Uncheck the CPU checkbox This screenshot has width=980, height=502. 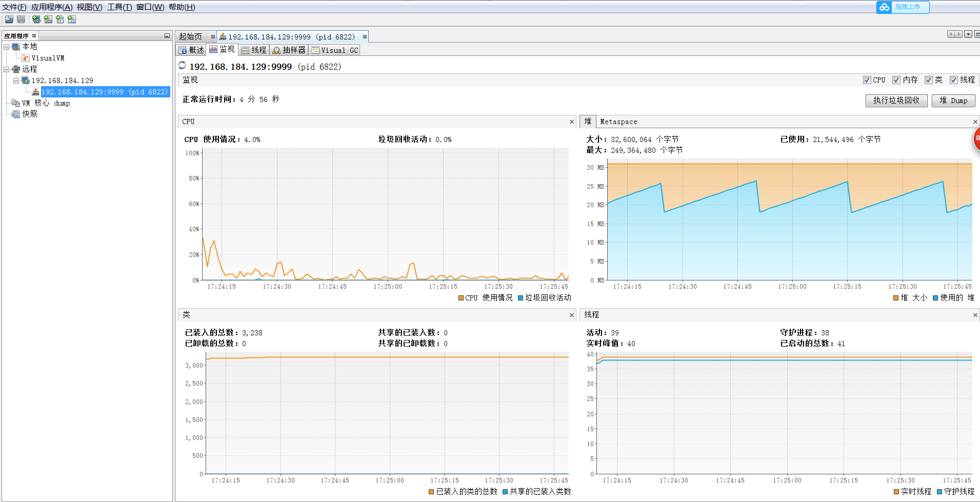[x=868, y=80]
